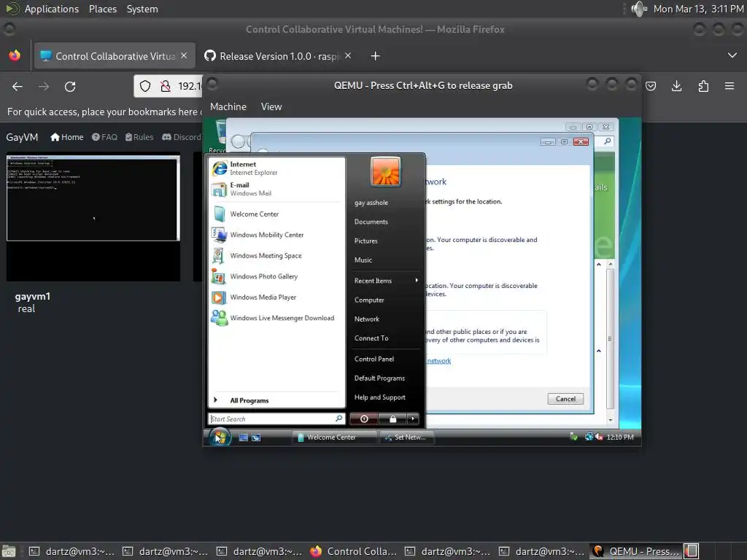
Task: Switch to the Control Collaborative Virtual Machines tab
Action: 115,56
